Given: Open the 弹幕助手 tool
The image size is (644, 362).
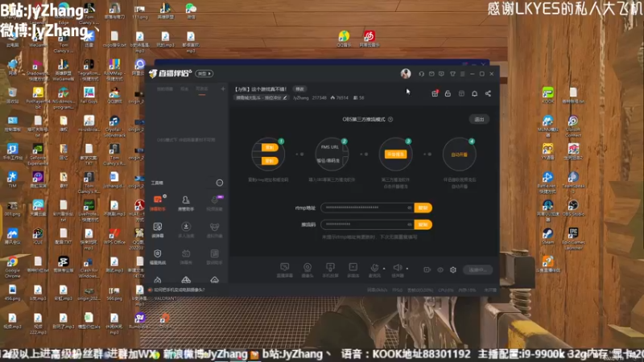Looking at the screenshot, I should point(158,204).
